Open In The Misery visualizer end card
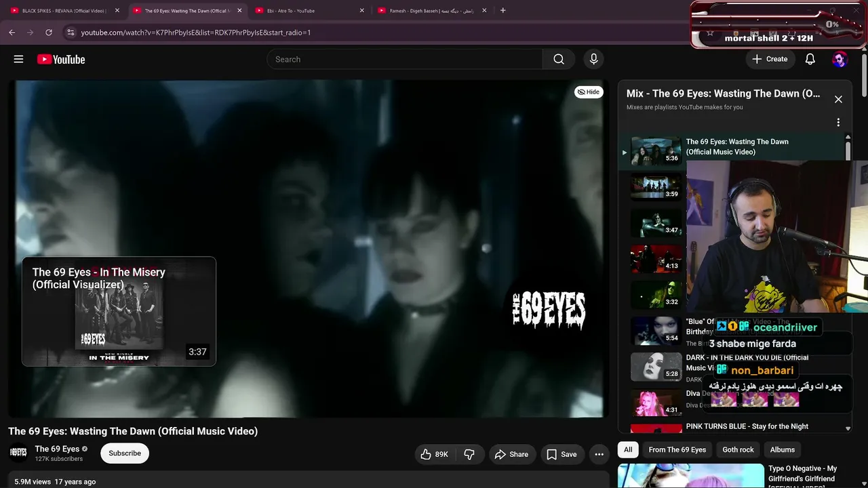This screenshot has width=868, height=488. pyautogui.click(x=119, y=312)
